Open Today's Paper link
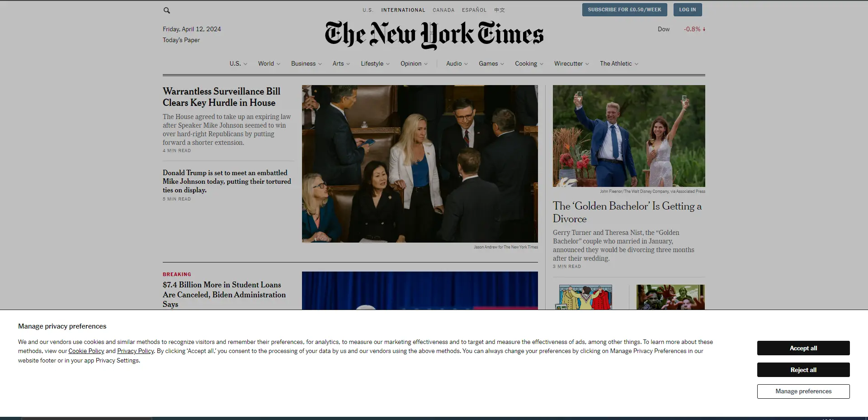868x420 pixels. coord(181,40)
